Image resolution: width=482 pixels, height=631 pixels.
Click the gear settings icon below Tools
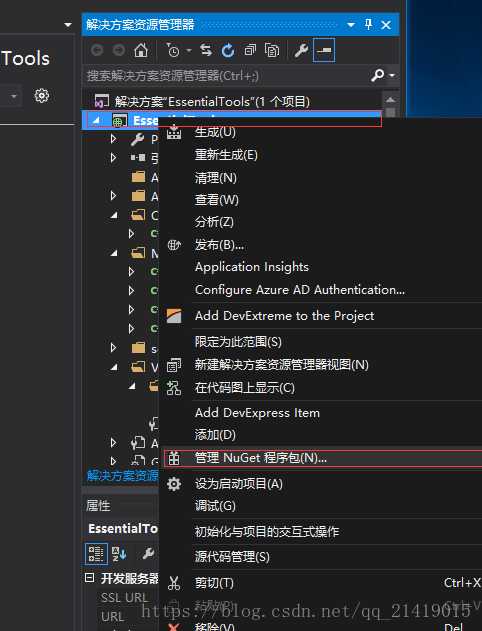coord(41,96)
